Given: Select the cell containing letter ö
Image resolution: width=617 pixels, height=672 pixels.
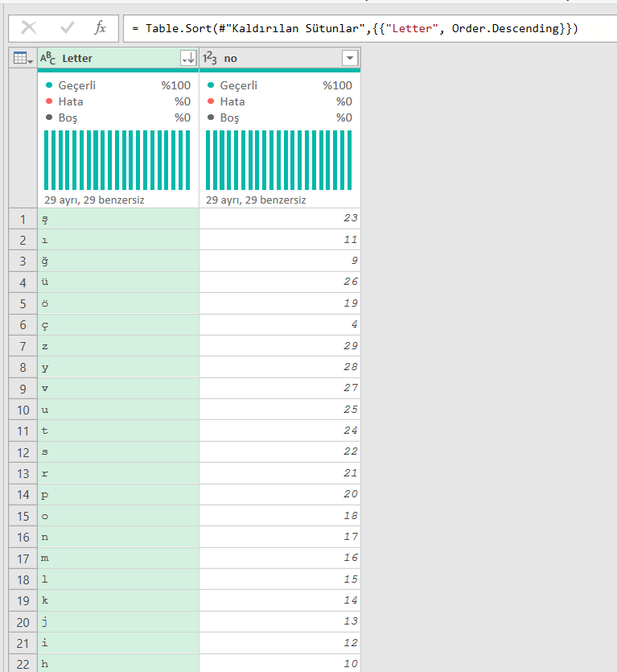Looking at the screenshot, I should click(x=118, y=304).
